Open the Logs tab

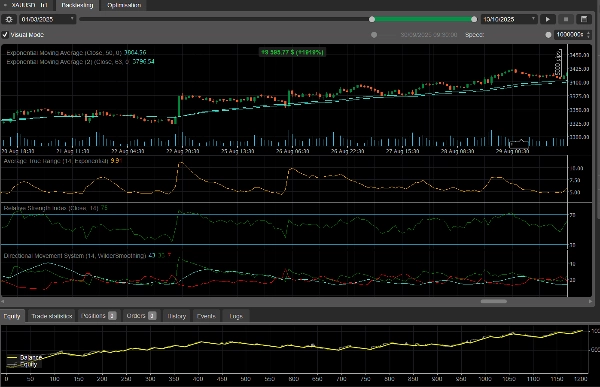(236, 316)
